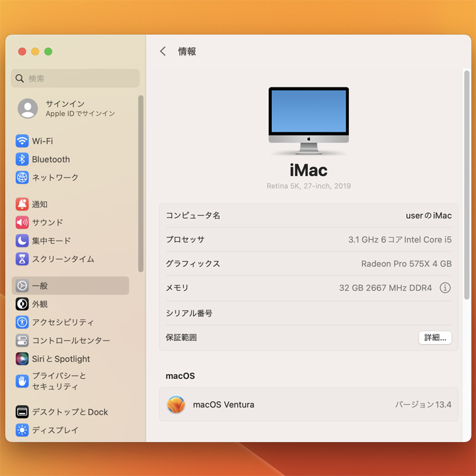Open デスクトップと Dock settings
Image resolution: width=476 pixels, height=476 pixels.
[70, 412]
